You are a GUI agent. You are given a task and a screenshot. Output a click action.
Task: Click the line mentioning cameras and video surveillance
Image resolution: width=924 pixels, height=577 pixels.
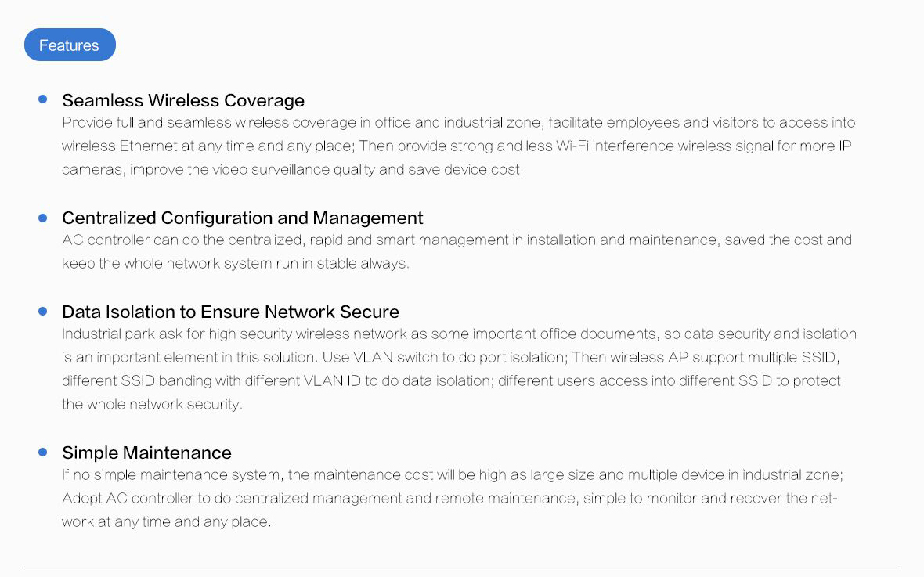tap(292, 170)
